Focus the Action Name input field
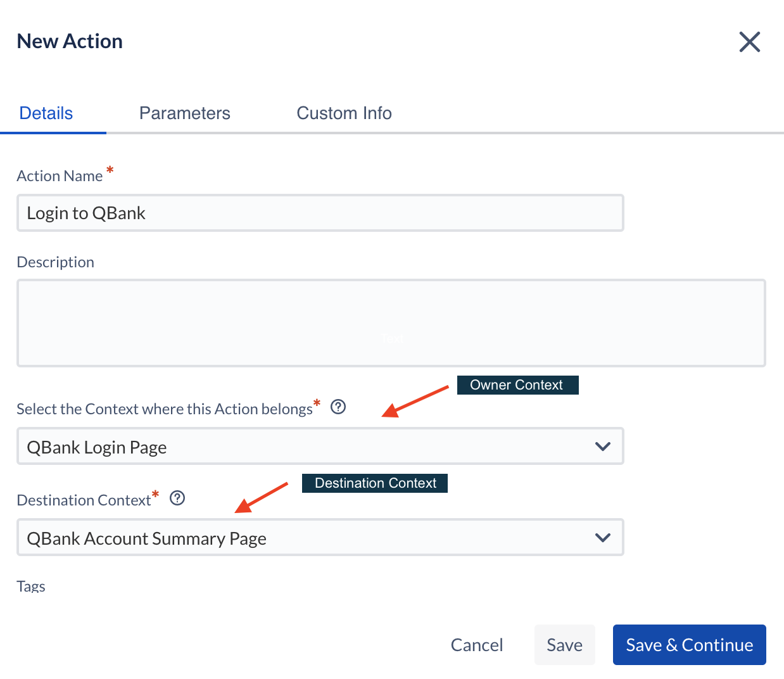The height and width of the screenshot is (679, 784). click(320, 213)
